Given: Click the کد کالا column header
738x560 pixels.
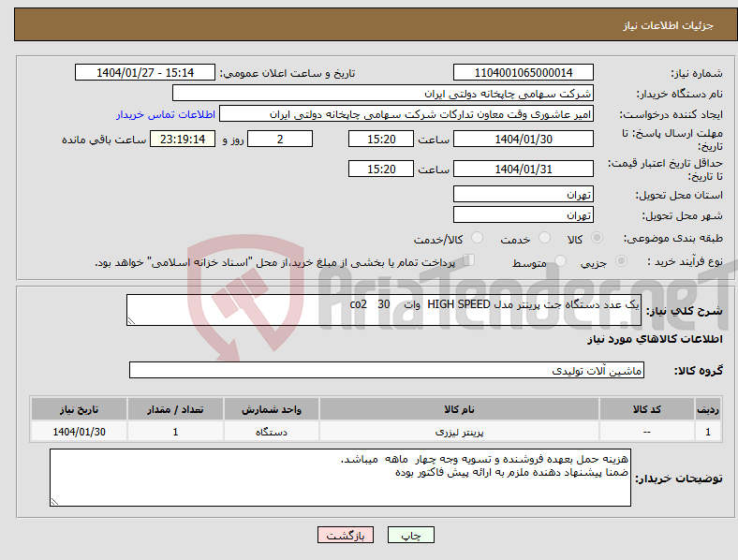Looking at the screenshot, I should [647, 409].
